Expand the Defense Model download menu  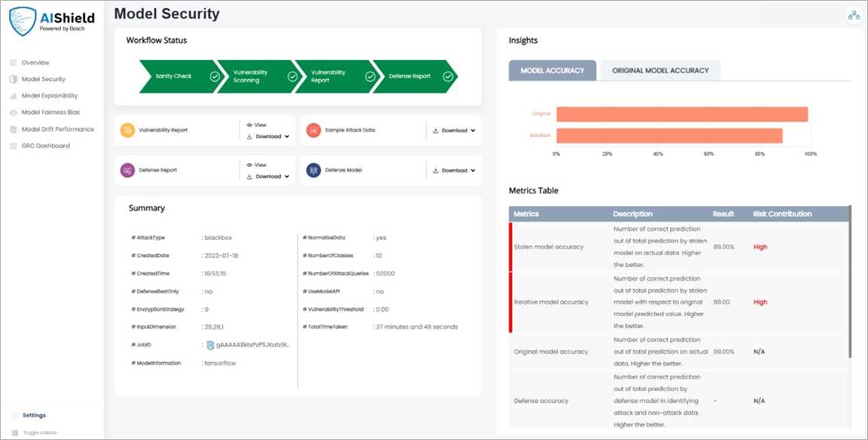coord(474,171)
